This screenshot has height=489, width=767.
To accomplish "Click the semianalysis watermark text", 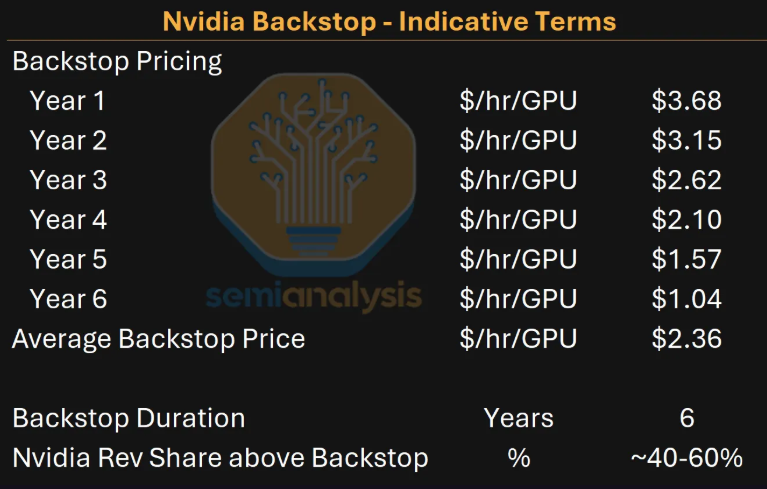I will [x=314, y=296].
